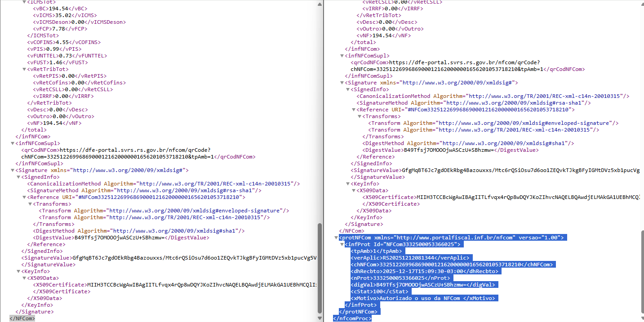Collapse infNFComSupl node in the left pane
Image resolution: width=644 pixels, height=322 pixels.
[x=13, y=144]
